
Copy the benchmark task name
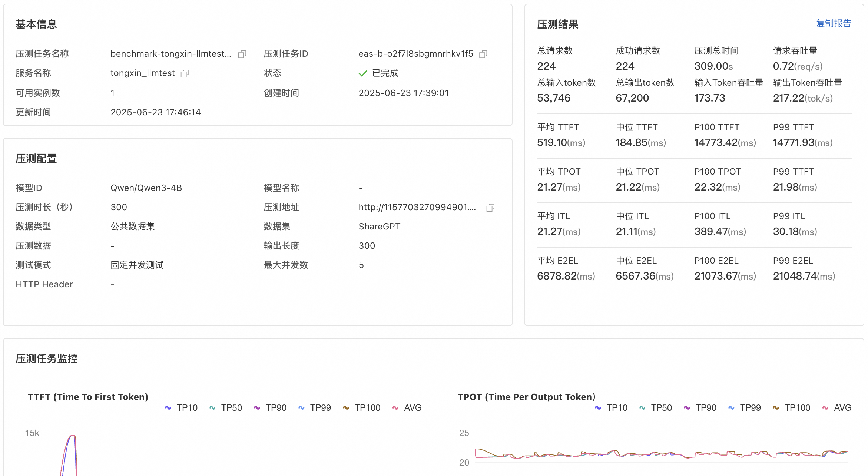(x=242, y=54)
